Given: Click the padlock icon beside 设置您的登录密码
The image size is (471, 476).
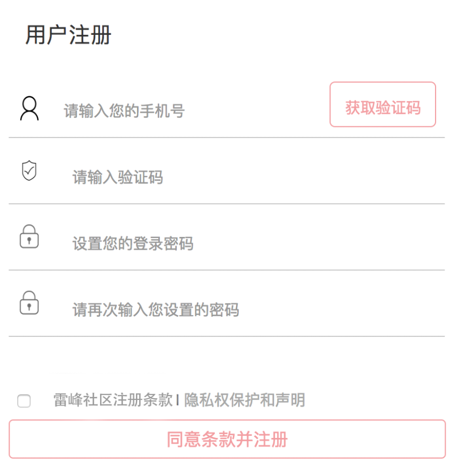Looking at the screenshot, I should (x=29, y=236).
